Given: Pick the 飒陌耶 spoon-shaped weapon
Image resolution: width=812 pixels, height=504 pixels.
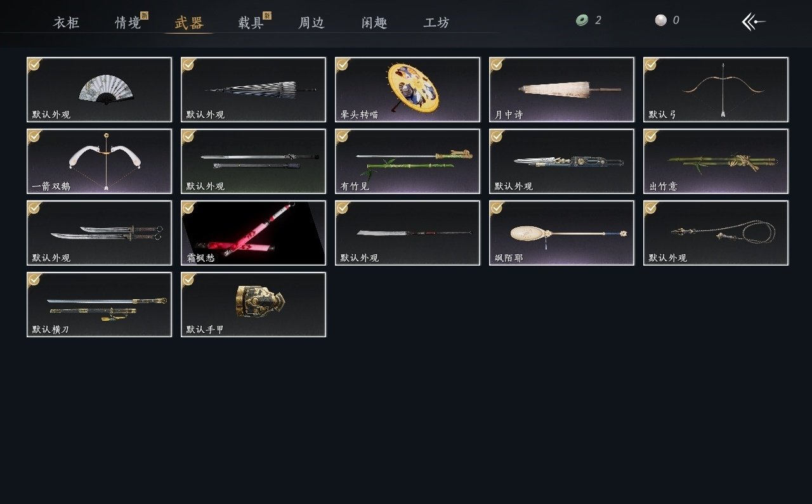Looking at the screenshot, I should point(561,233).
